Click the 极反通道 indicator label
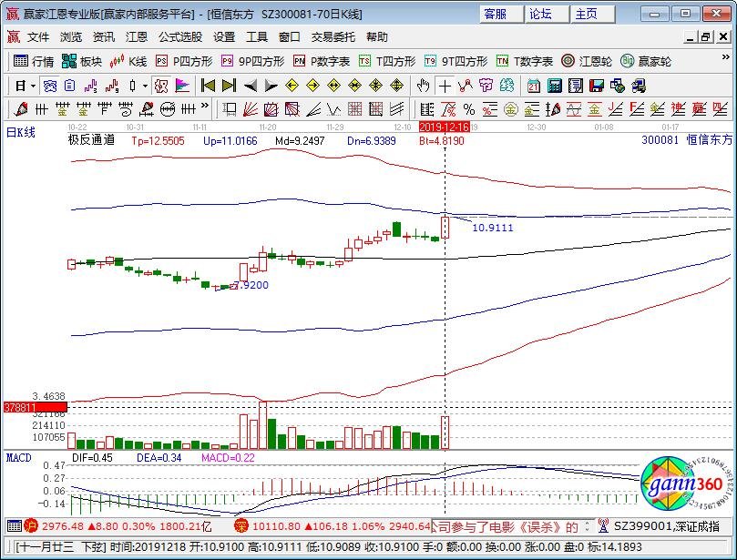Screen dimensions: 737x560 click(x=92, y=140)
